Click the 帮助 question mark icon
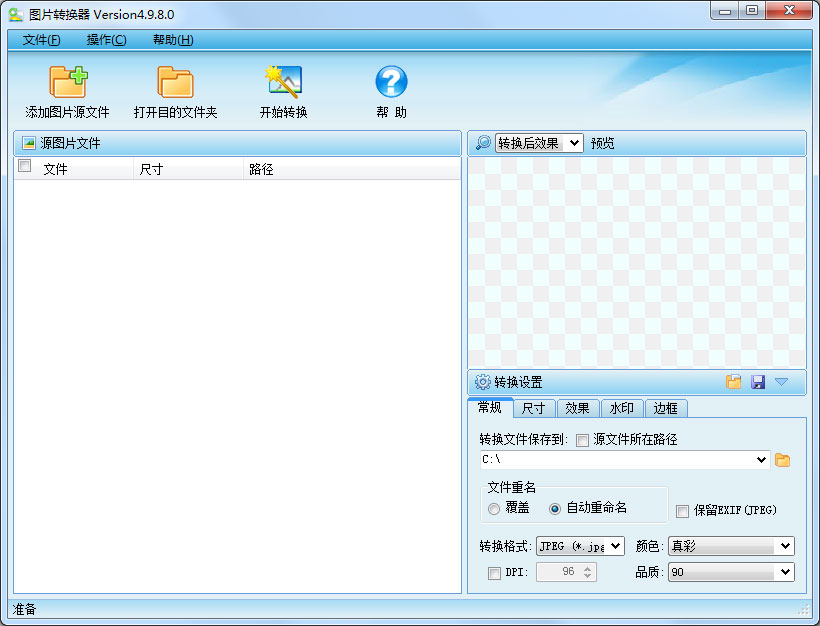This screenshot has width=820, height=626. click(391, 82)
